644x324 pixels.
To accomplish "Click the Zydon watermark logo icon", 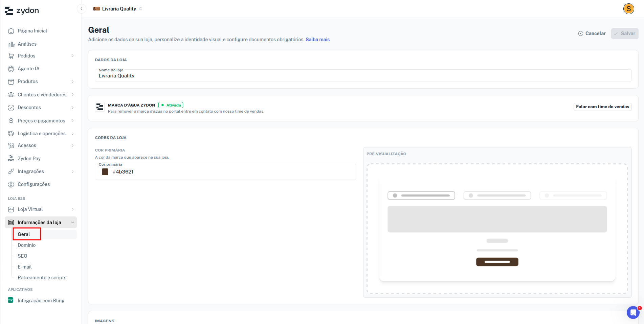I will tap(99, 107).
